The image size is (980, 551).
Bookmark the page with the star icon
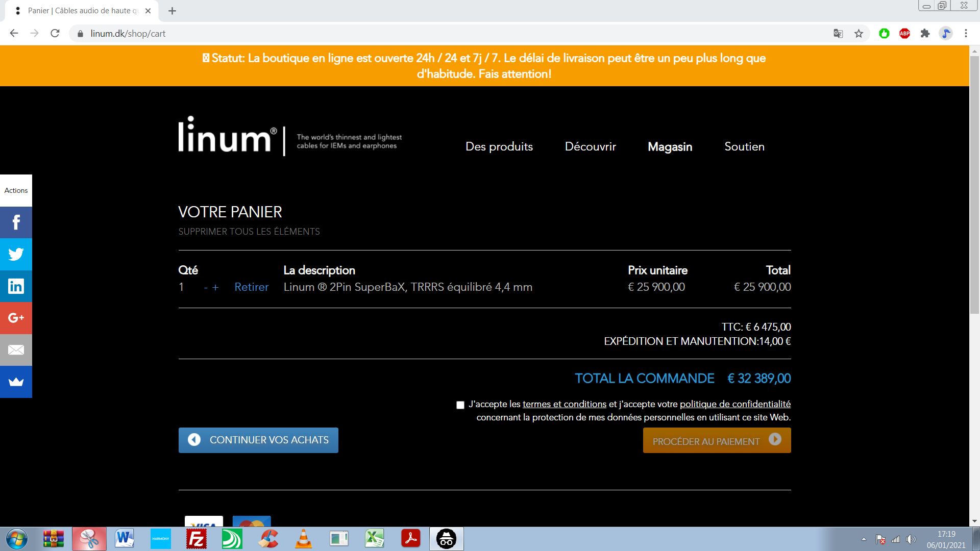[859, 34]
